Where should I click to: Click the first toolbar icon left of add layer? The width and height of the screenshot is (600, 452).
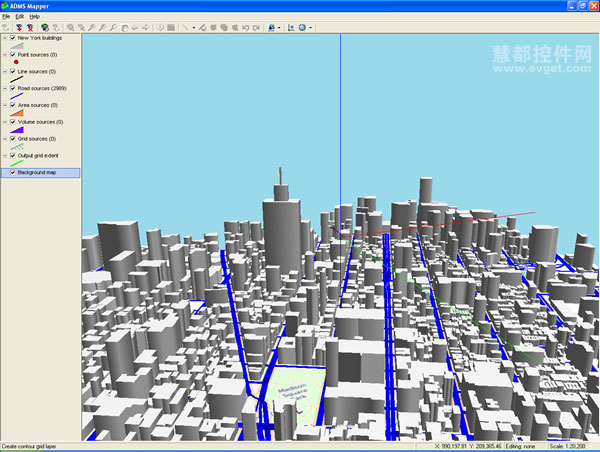[x=6, y=28]
